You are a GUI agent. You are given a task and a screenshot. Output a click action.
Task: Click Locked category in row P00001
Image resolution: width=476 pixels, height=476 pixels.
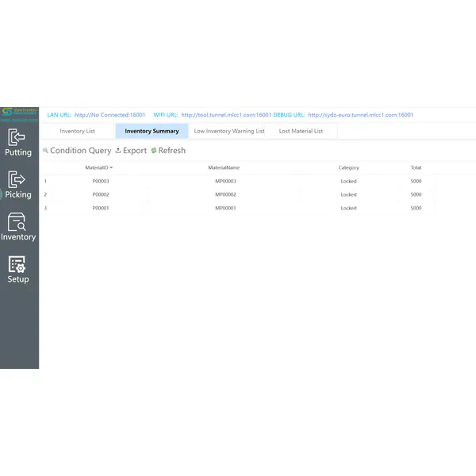348,208
